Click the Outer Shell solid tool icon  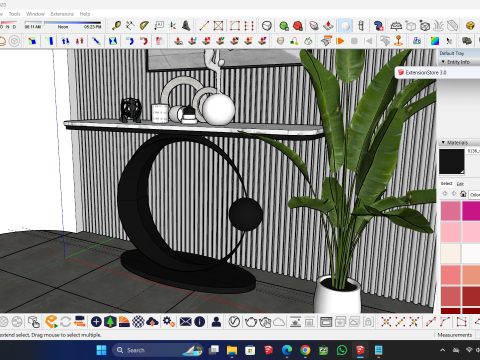pos(267,26)
